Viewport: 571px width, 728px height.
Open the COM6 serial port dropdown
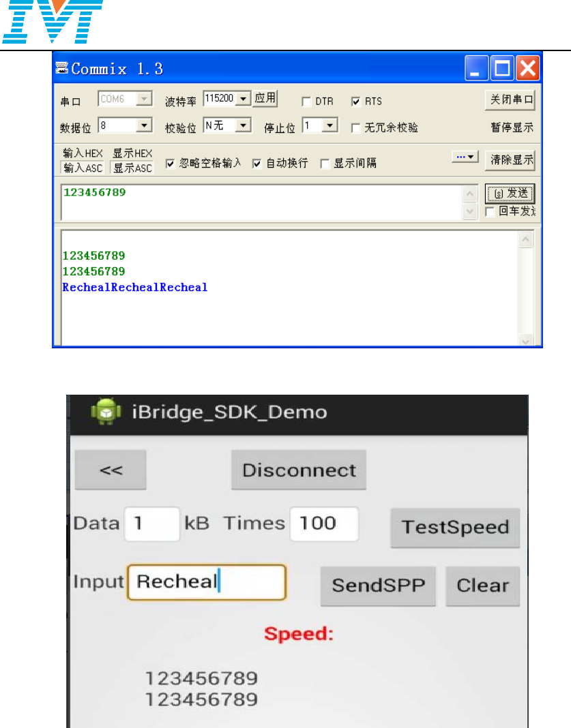(145, 99)
